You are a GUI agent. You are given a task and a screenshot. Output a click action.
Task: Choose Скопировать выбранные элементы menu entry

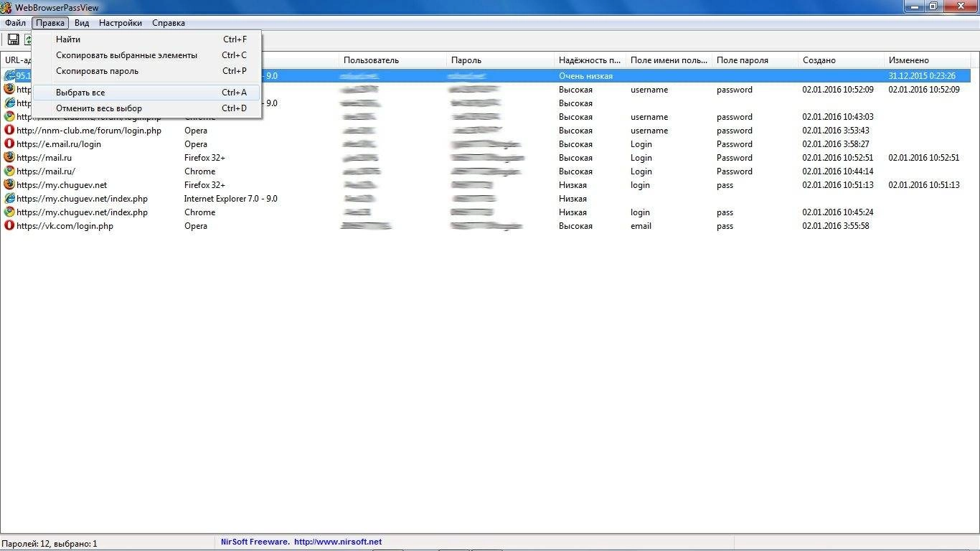click(146, 55)
